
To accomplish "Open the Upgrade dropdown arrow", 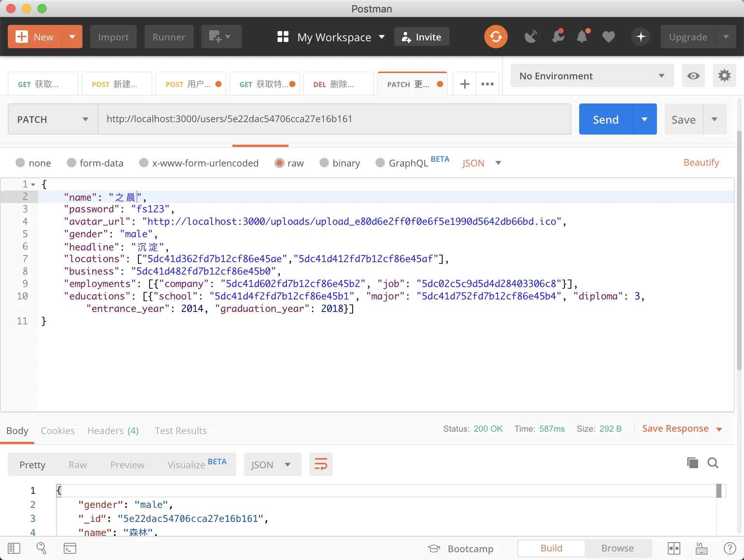I will point(726,37).
